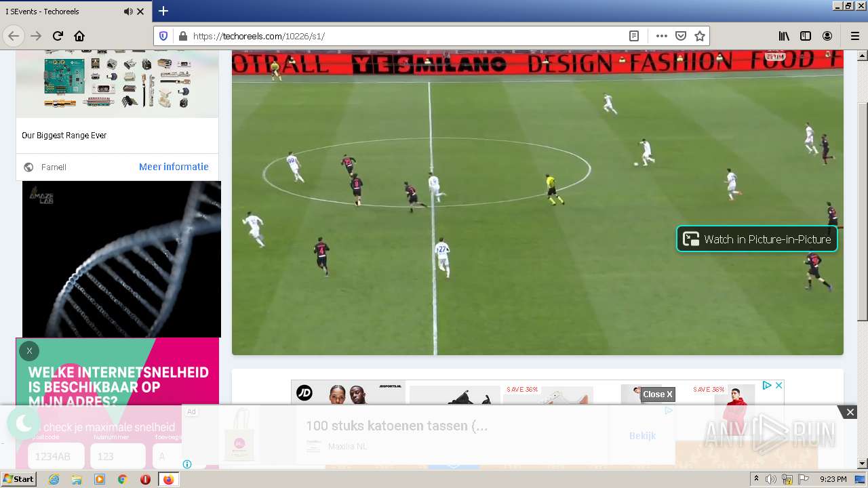The image size is (868, 488).
Task: Show sidebars
Action: pyautogui.click(x=806, y=36)
